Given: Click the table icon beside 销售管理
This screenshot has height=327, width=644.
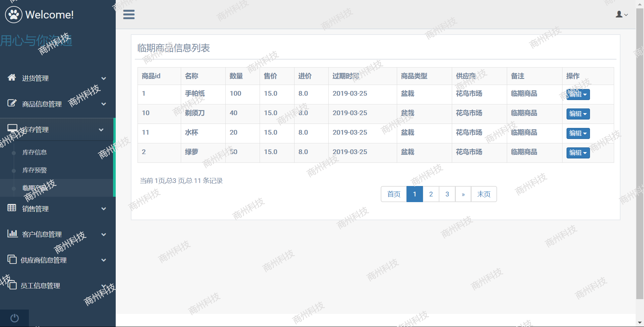Looking at the screenshot, I should 12,208.
